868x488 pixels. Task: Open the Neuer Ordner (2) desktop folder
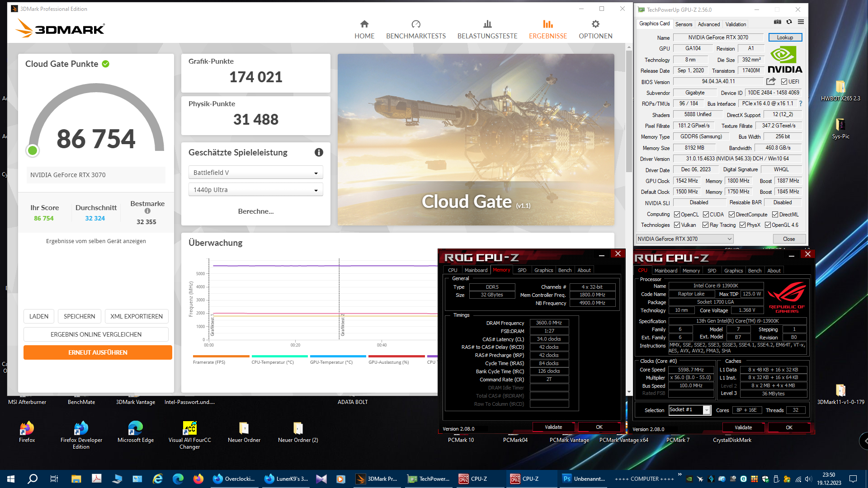point(298,432)
